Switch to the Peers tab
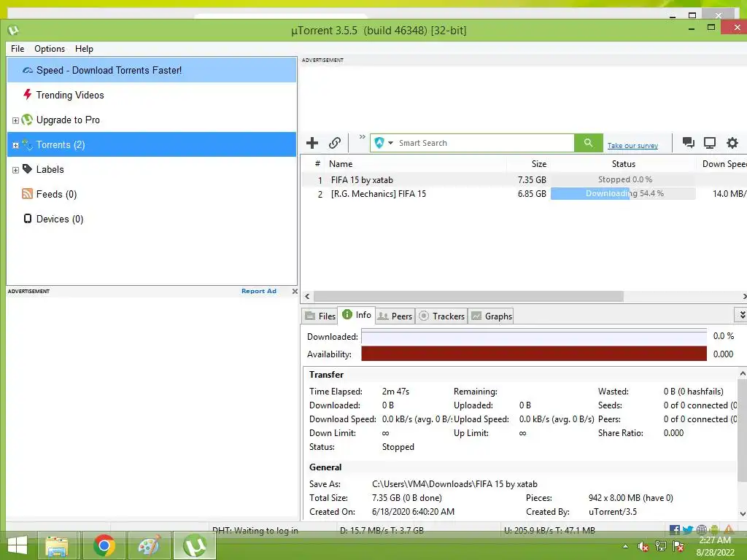747x560 pixels. (x=395, y=316)
